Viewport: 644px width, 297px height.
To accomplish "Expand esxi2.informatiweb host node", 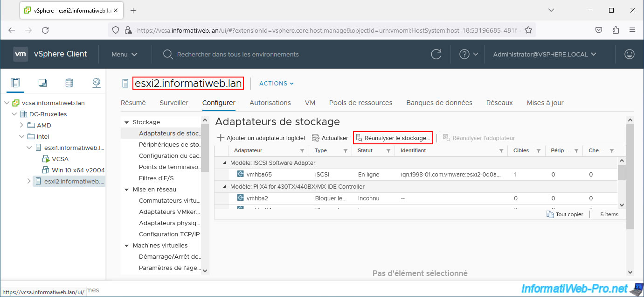I will click(29, 181).
